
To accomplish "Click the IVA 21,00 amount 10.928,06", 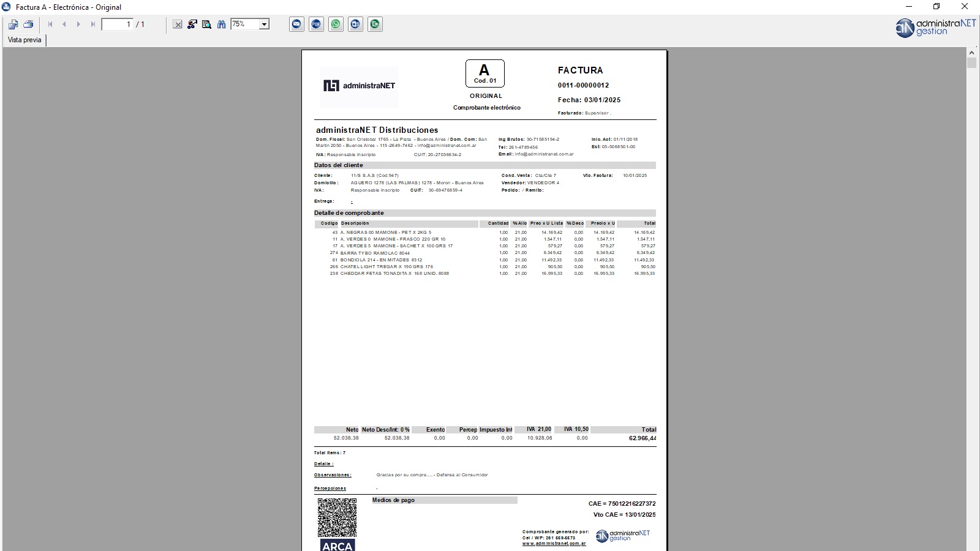I will coord(540,438).
